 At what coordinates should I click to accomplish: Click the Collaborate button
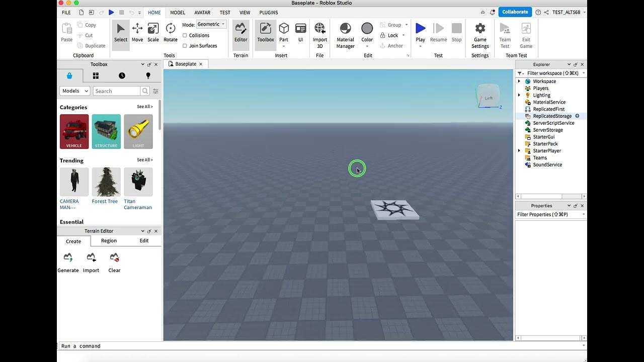tap(515, 12)
